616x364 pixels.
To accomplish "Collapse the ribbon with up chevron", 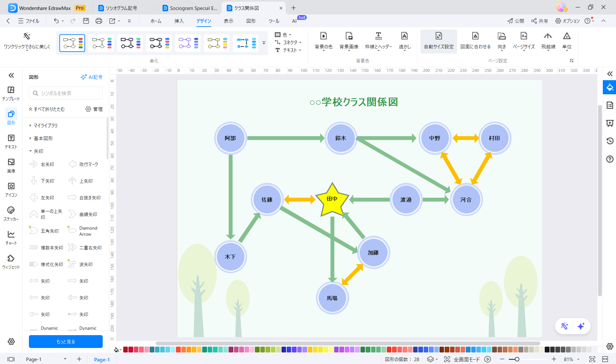I will (x=603, y=21).
